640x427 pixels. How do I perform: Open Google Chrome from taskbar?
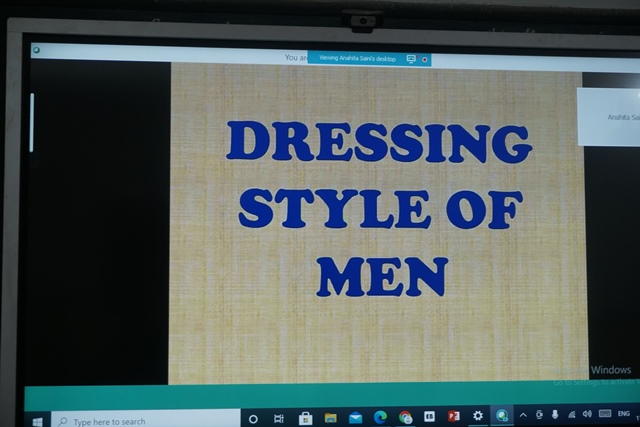point(405,417)
